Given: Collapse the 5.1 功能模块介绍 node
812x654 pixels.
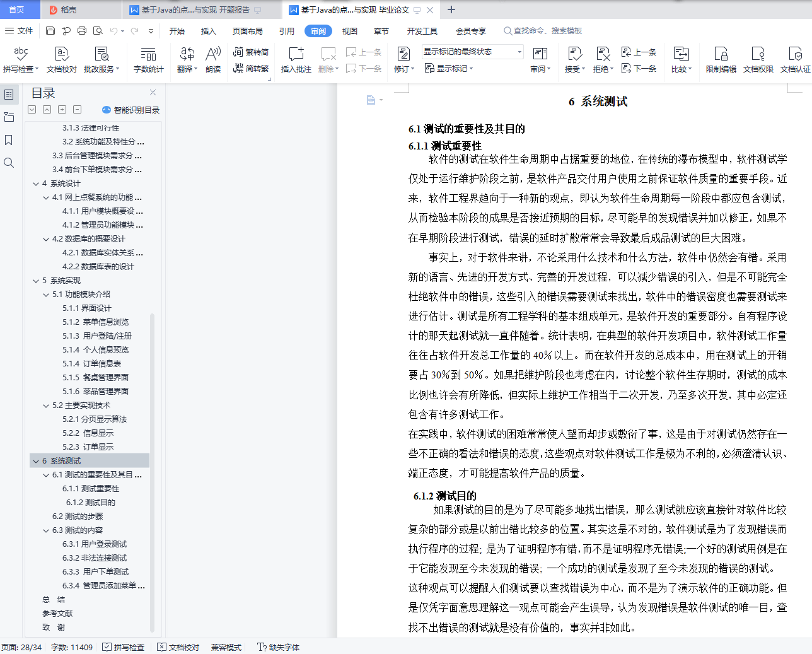Looking at the screenshot, I should [46, 295].
